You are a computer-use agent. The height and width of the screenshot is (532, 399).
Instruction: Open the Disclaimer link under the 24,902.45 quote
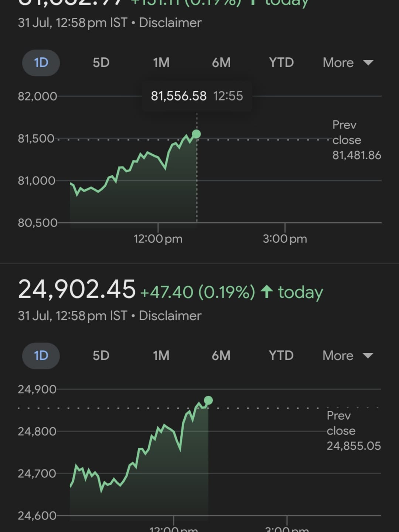(x=170, y=316)
